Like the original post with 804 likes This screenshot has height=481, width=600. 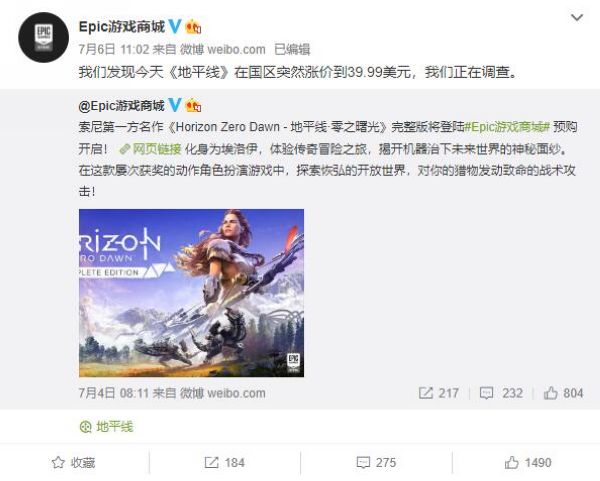[x=563, y=393]
